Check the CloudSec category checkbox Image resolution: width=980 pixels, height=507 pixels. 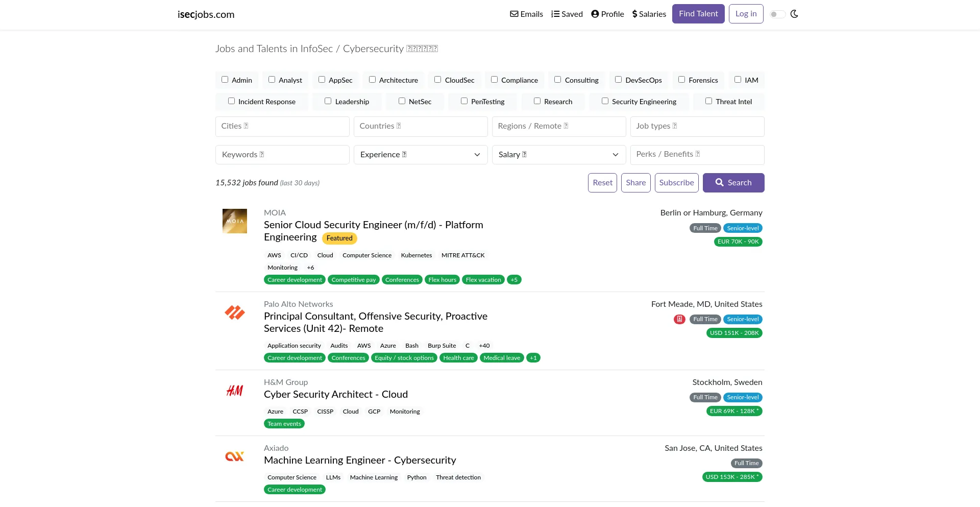click(437, 80)
